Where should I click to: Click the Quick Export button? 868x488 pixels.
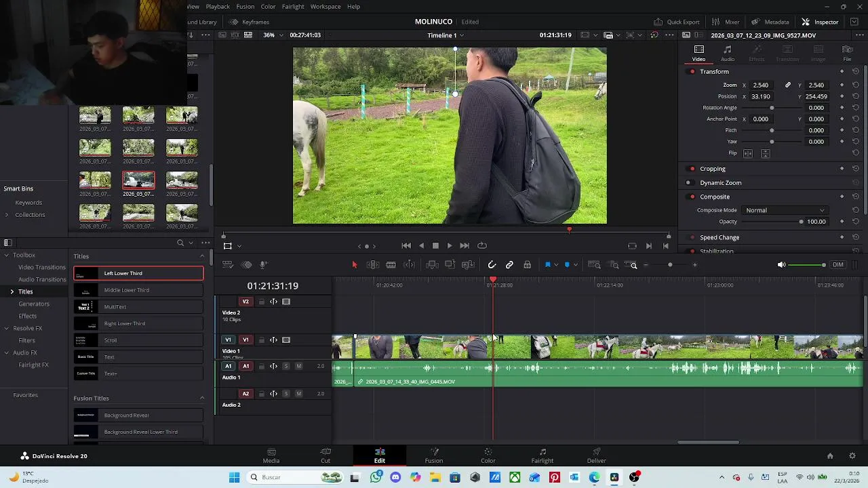(x=677, y=22)
